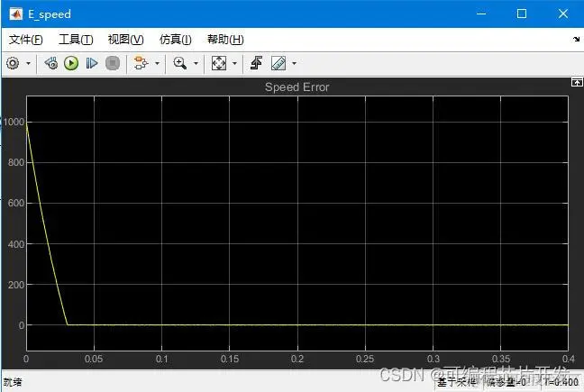Open the 视图(V) menu

pos(126,40)
